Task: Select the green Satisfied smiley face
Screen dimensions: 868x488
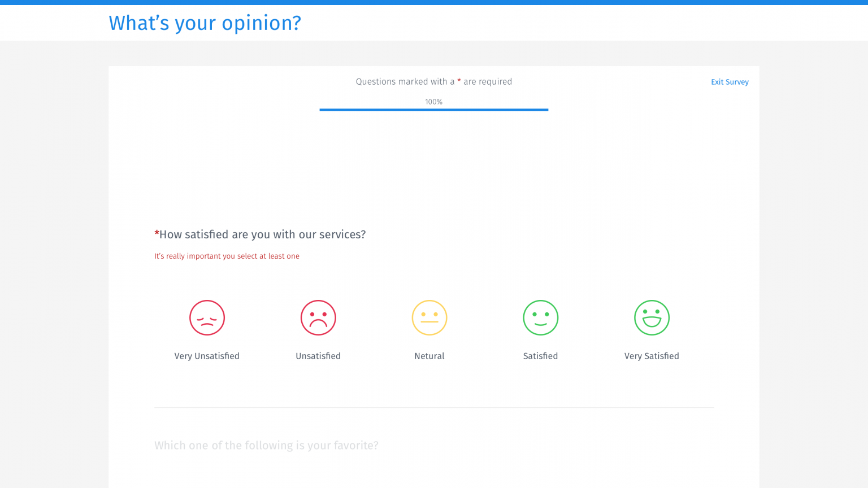Action: point(540,317)
